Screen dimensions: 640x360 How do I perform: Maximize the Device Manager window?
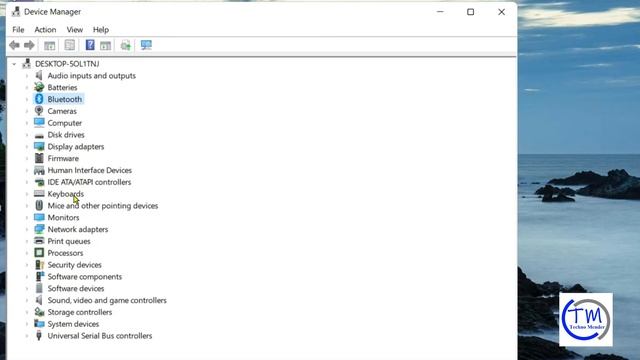pos(471,12)
